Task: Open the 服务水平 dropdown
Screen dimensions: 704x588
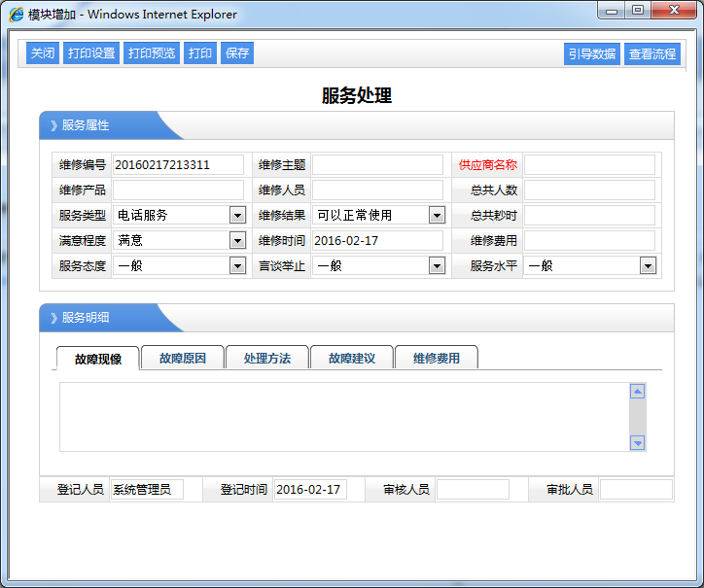Action: (648, 265)
